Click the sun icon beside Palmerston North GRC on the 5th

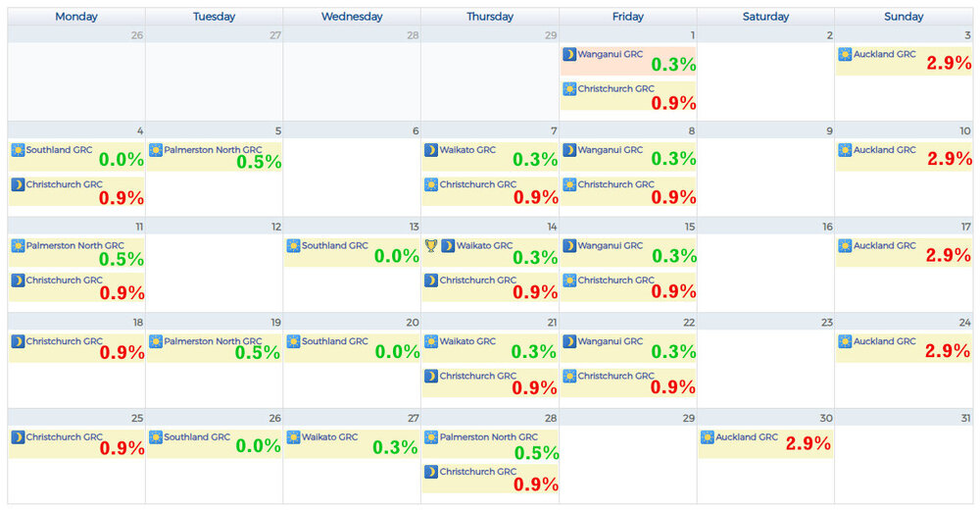(x=156, y=150)
